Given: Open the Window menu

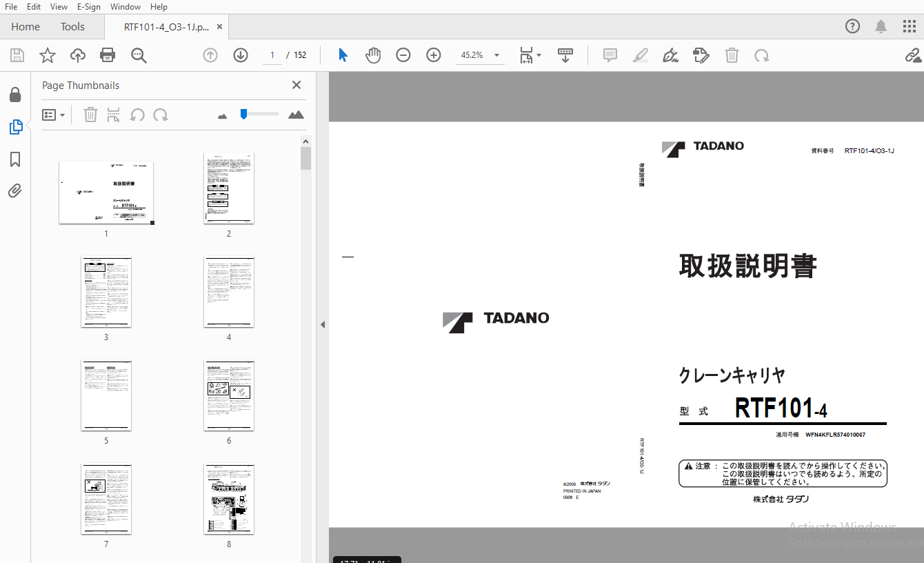Looking at the screenshot, I should 125,7.
